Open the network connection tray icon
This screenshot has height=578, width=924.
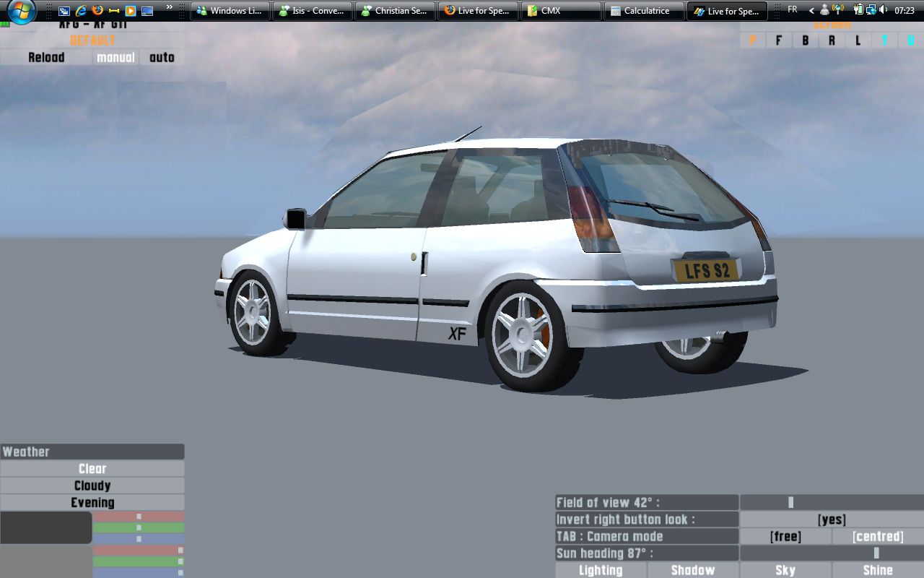(871, 10)
